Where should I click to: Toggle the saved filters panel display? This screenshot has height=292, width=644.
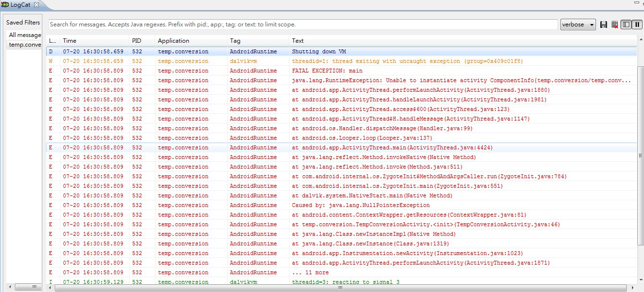(626, 24)
